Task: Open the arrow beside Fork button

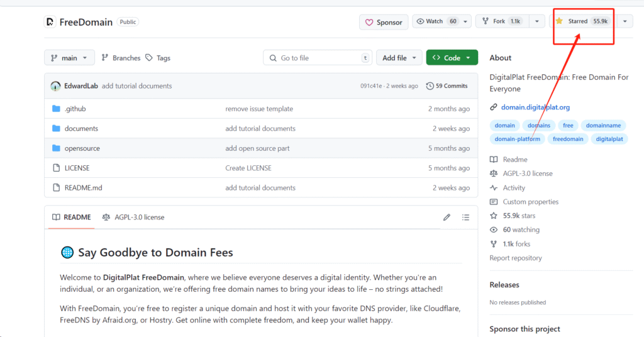Action: click(537, 21)
